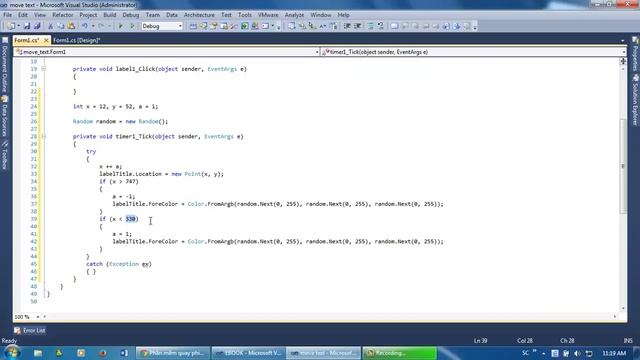Open the Refactor menu
The height and width of the screenshot is (360, 640).
point(62,15)
